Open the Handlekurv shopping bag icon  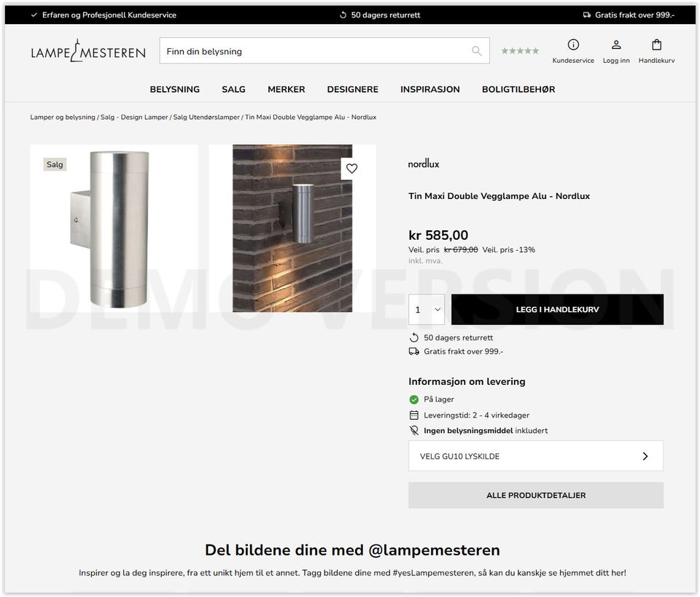click(656, 43)
